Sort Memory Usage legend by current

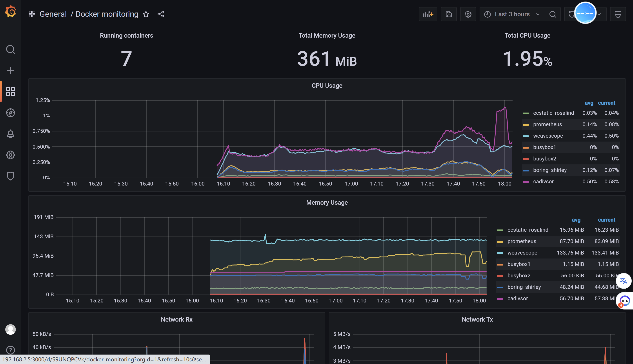click(606, 220)
